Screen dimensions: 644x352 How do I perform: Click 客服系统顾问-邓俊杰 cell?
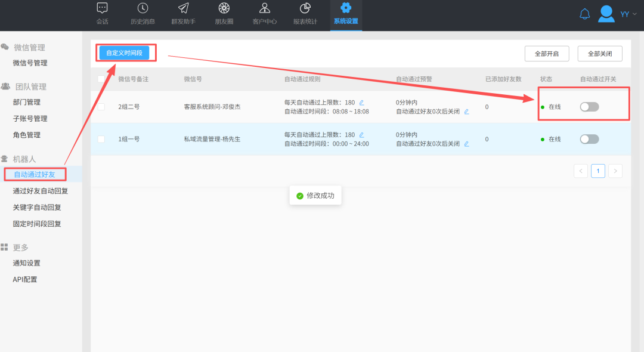click(212, 107)
